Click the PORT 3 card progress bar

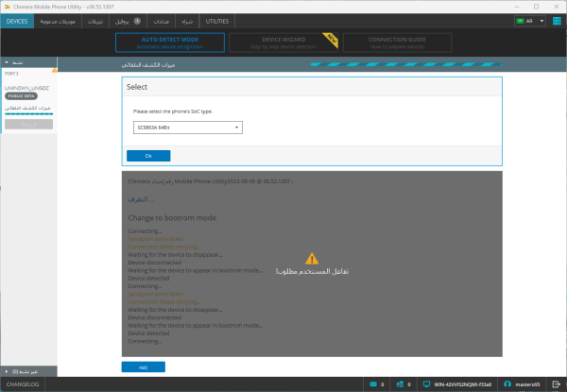point(28,113)
